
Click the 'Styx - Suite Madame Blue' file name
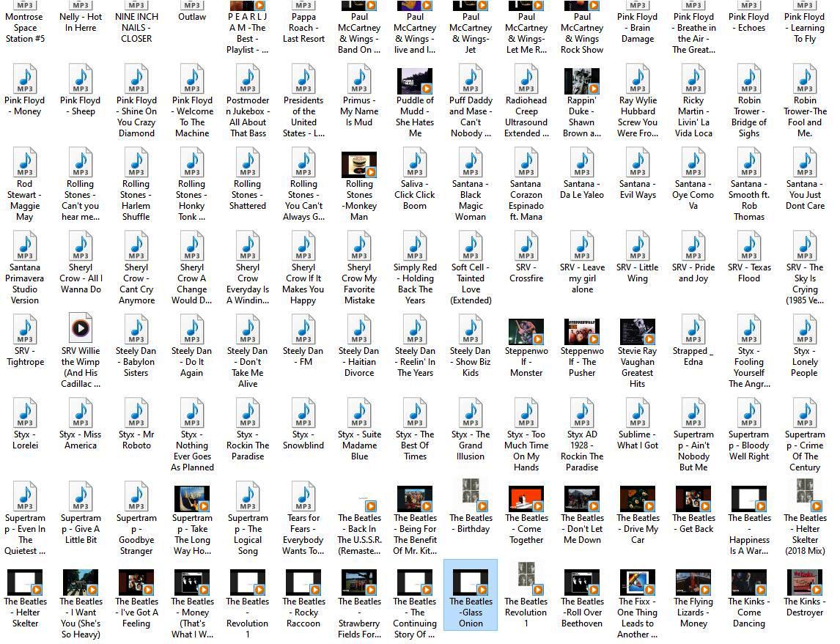[359, 445]
